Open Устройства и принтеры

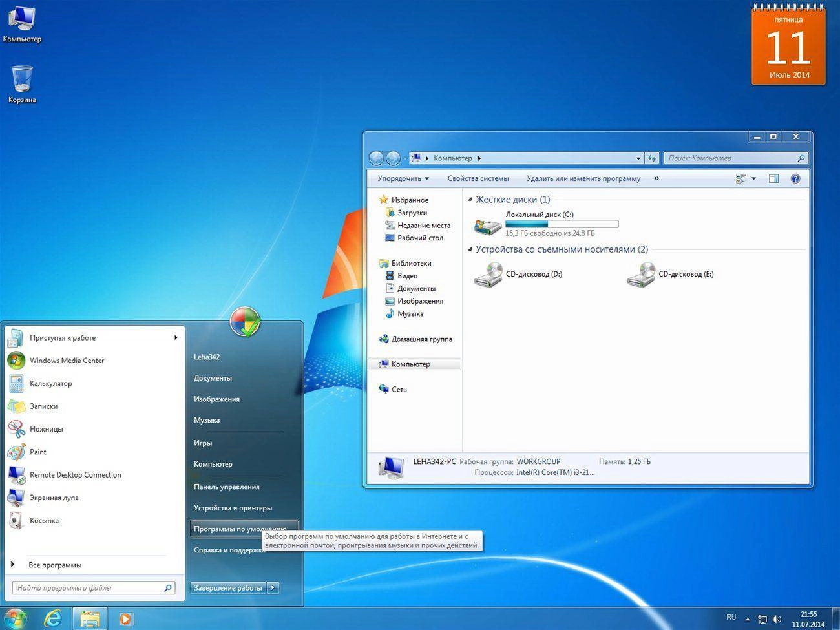click(233, 508)
